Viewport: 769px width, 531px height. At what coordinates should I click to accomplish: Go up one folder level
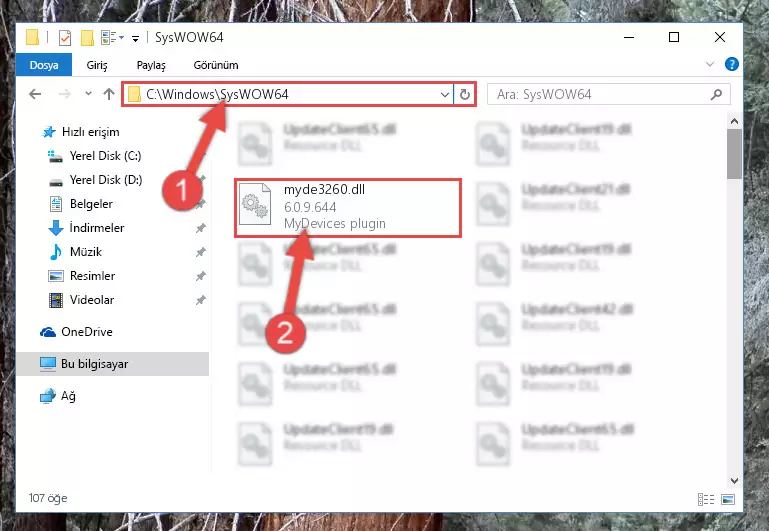[109, 94]
